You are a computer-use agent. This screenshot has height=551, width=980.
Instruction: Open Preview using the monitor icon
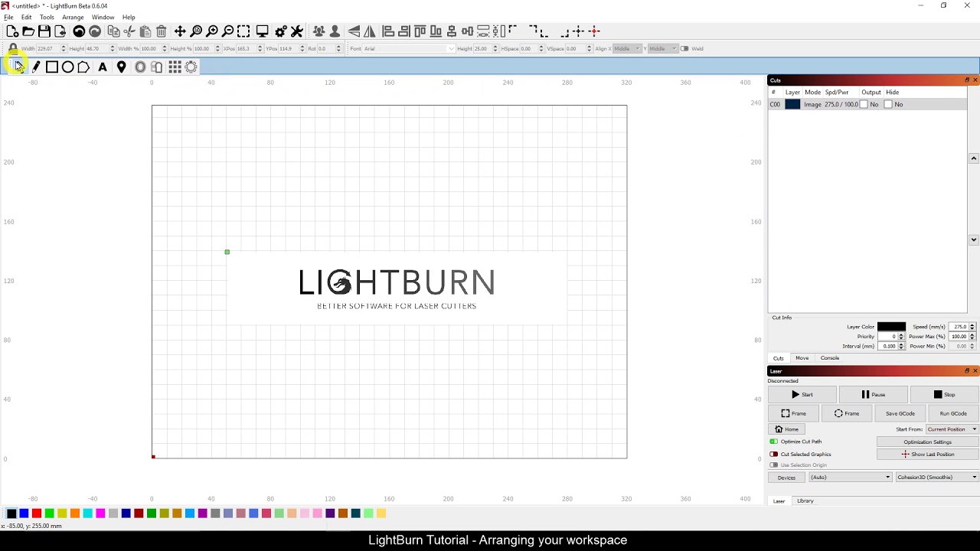coord(262,31)
